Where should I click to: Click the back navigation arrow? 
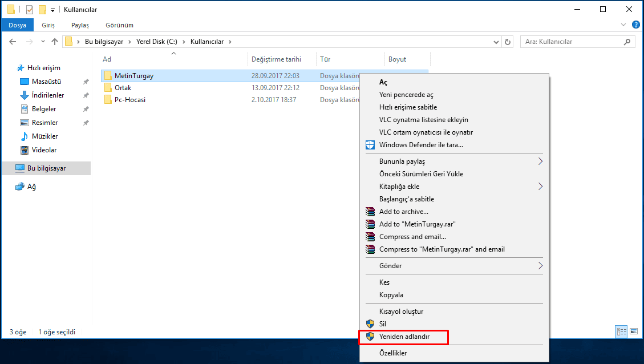pos(13,42)
